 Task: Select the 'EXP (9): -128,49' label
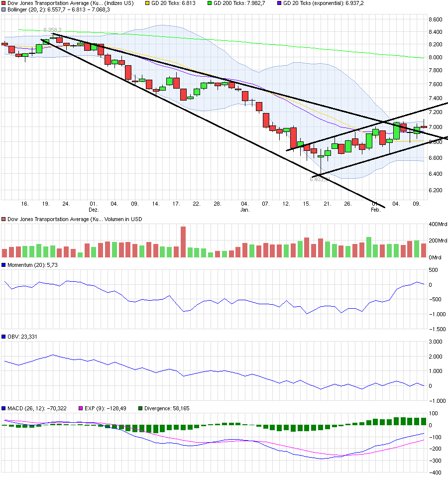pyautogui.click(x=105, y=409)
